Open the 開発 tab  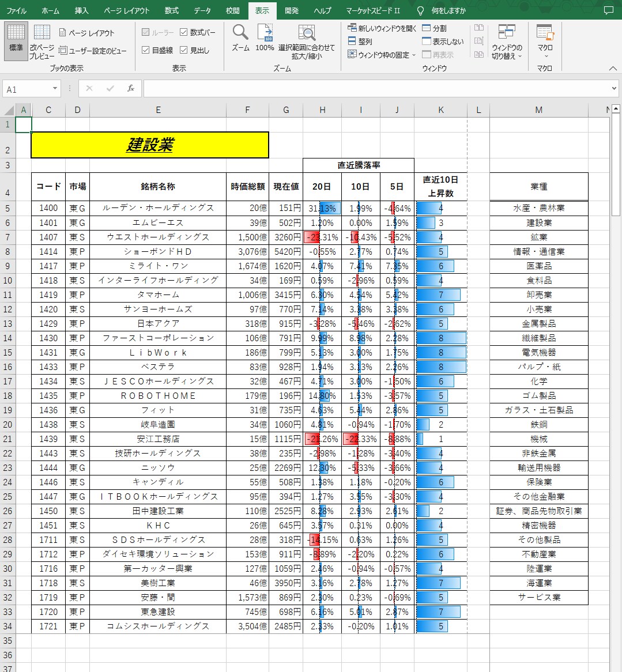click(x=292, y=11)
